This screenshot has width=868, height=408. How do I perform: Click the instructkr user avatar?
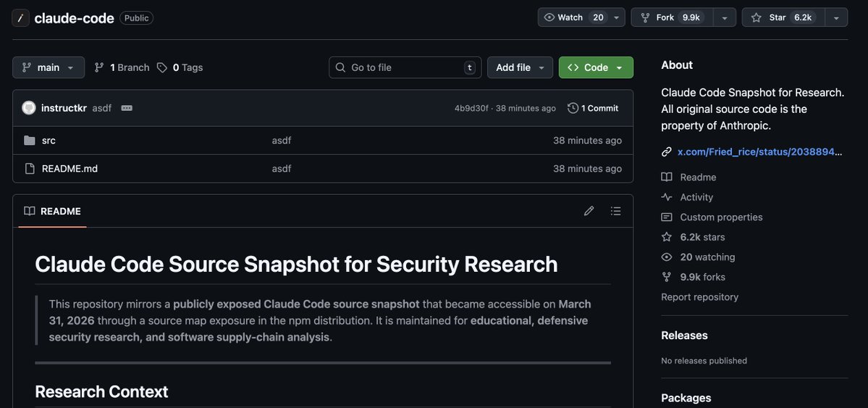(x=29, y=108)
